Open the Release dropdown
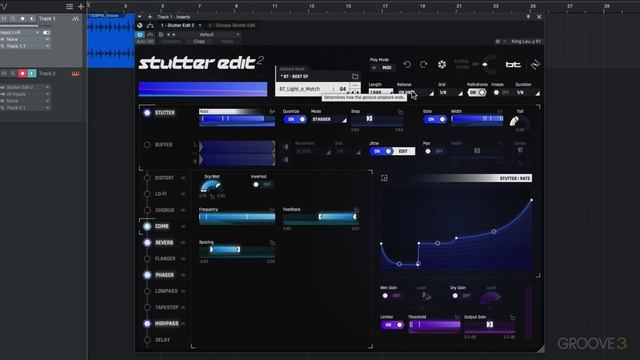The image size is (640, 360). (x=415, y=93)
